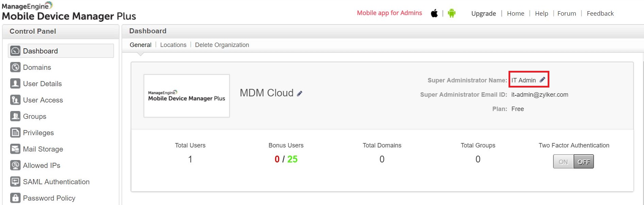The image size is (644, 205).
Task: Click the Upgrade link
Action: [x=483, y=14]
